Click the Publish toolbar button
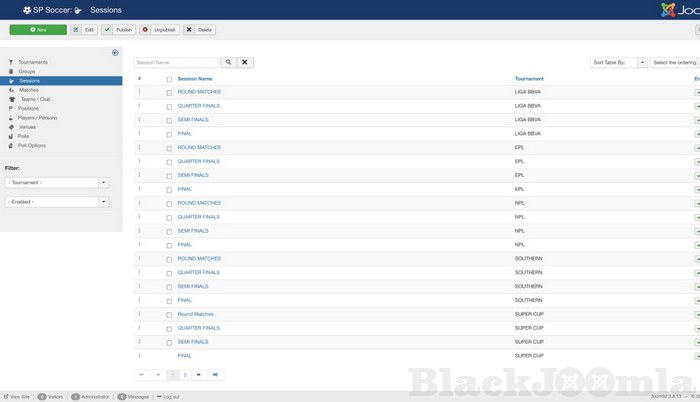The width and height of the screenshot is (700, 402). [119, 30]
